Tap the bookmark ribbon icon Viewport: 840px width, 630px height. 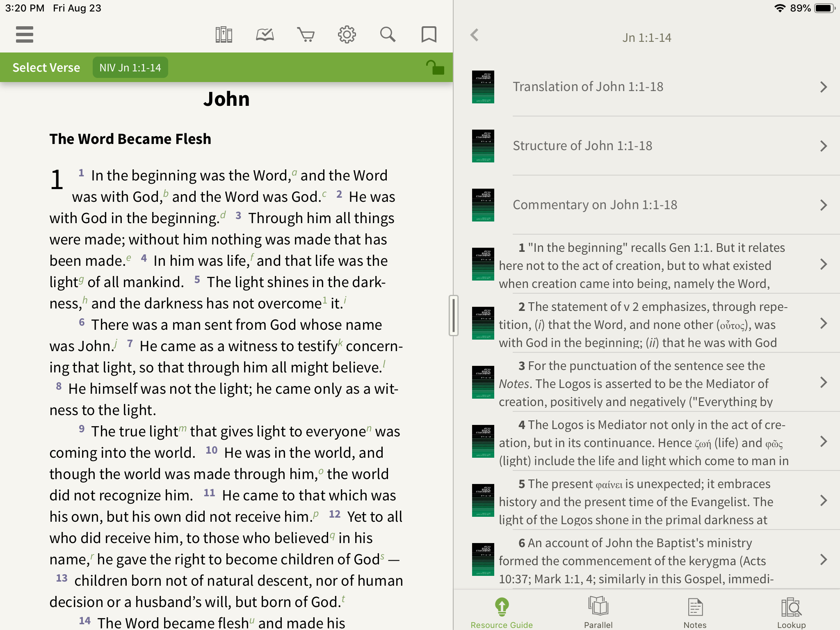[429, 34]
